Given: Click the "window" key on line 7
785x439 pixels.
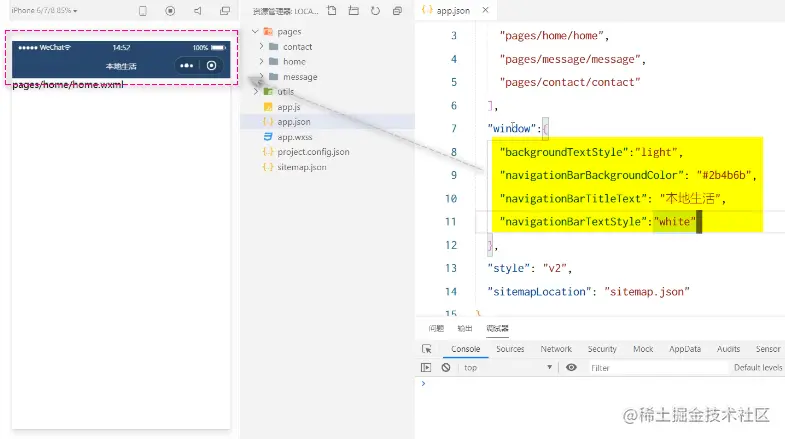Looking at the screenshot, I should [512, 129].
